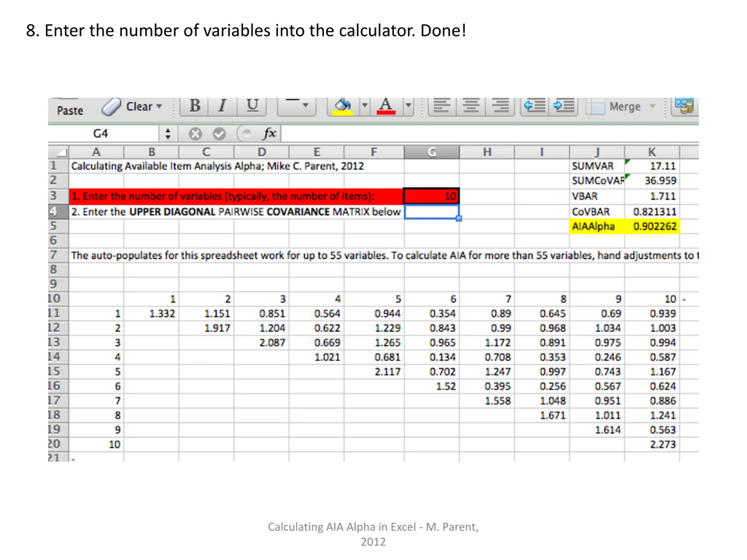The image size is (747, 560).
Task: Click the cell with value 1.332
Action: [x=151, y=314]
